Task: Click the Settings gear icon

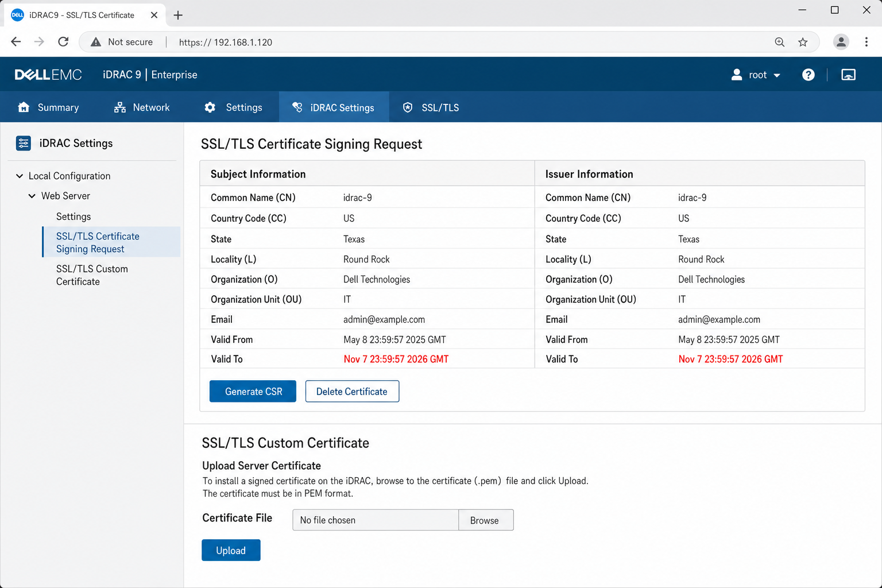Action: (x=210, y=107)
